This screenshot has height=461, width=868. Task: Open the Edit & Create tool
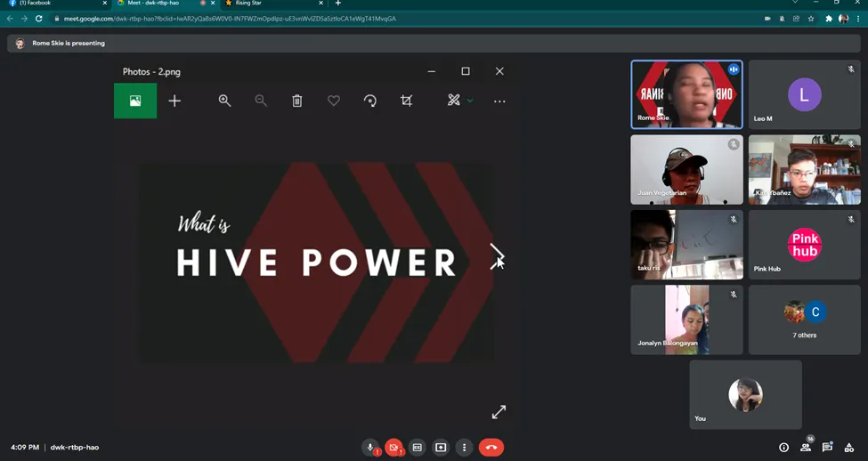pyautogui.click(x=454, y=101)
